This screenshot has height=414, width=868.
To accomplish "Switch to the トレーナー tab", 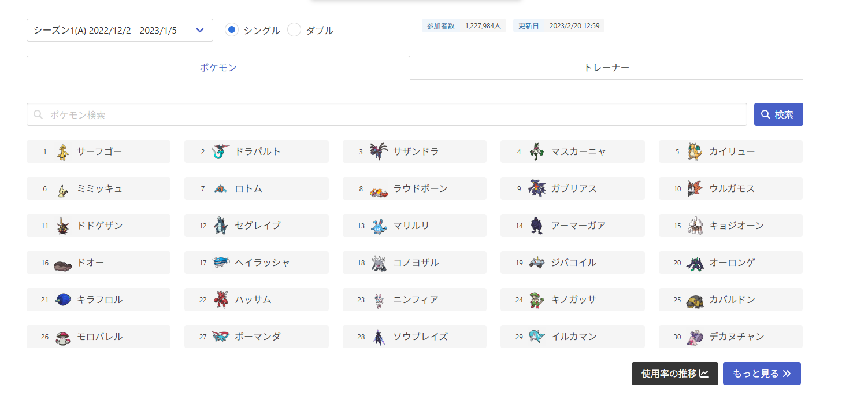I will pos(607,68).
